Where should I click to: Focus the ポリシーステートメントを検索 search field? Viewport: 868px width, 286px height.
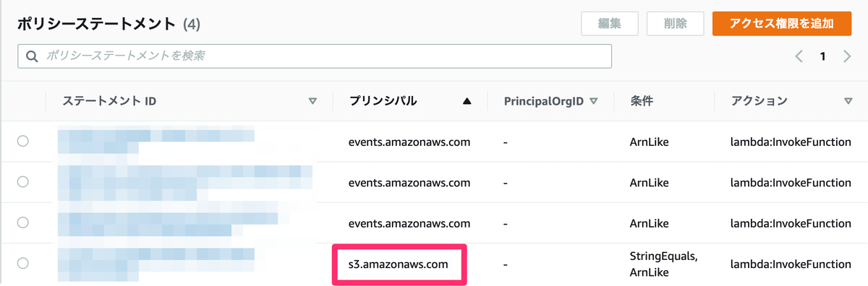click(315, 56)
